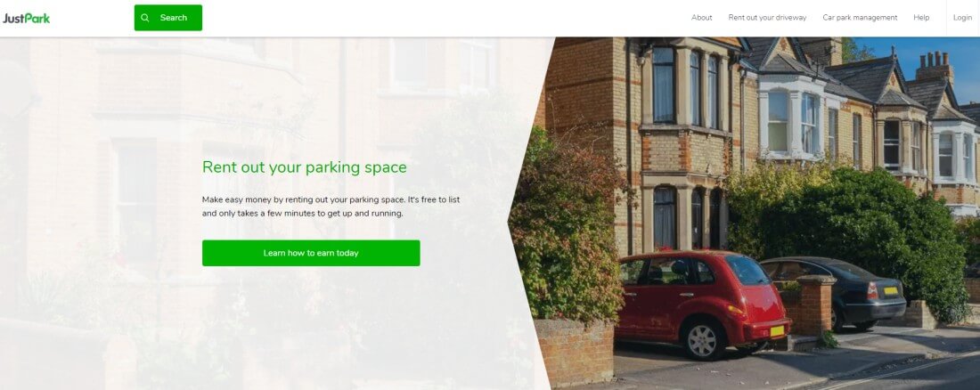
Task: Open Car park management
Action: coord(860,18)
